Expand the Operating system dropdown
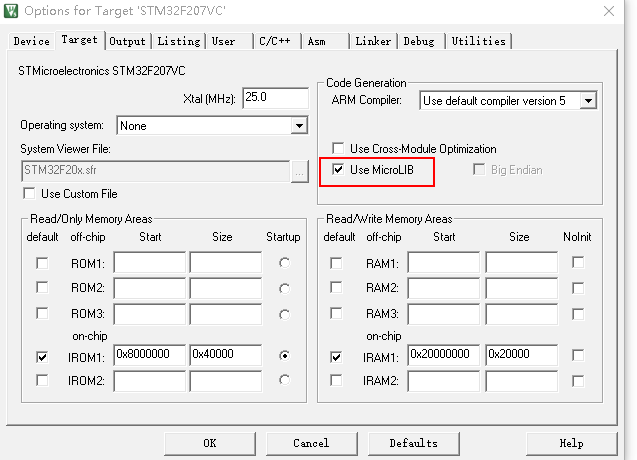 tap(299, 126)
